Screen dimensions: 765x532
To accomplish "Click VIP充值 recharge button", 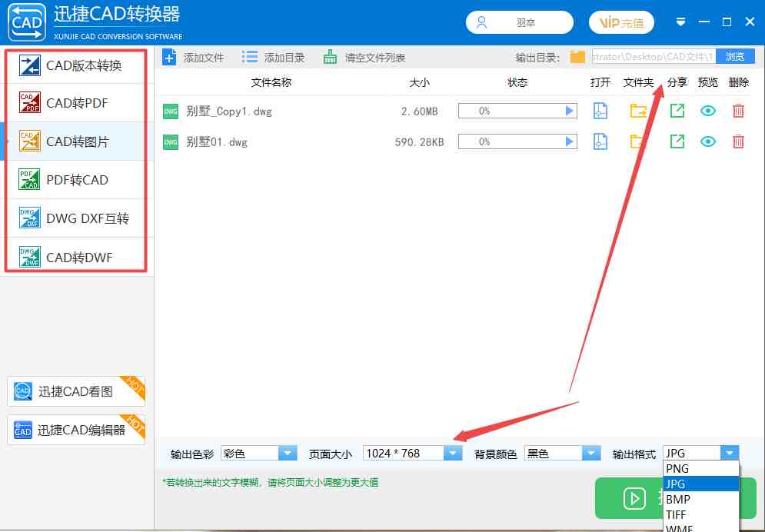I will (x=621, y=22).
